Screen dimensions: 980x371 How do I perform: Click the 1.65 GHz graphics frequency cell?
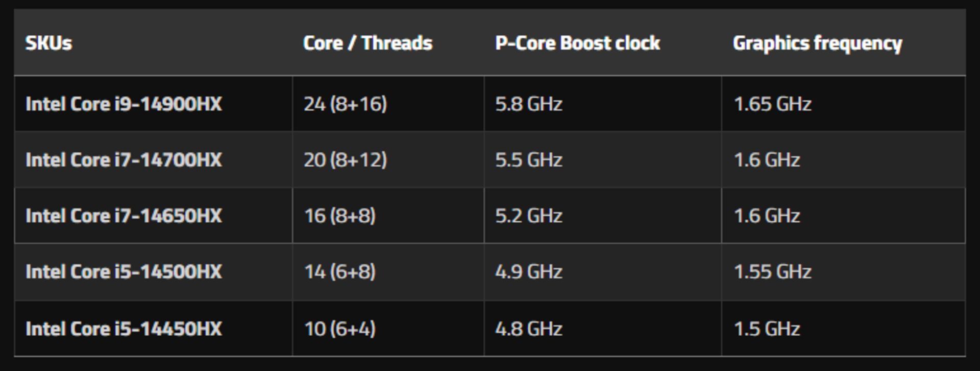point(772,104)
